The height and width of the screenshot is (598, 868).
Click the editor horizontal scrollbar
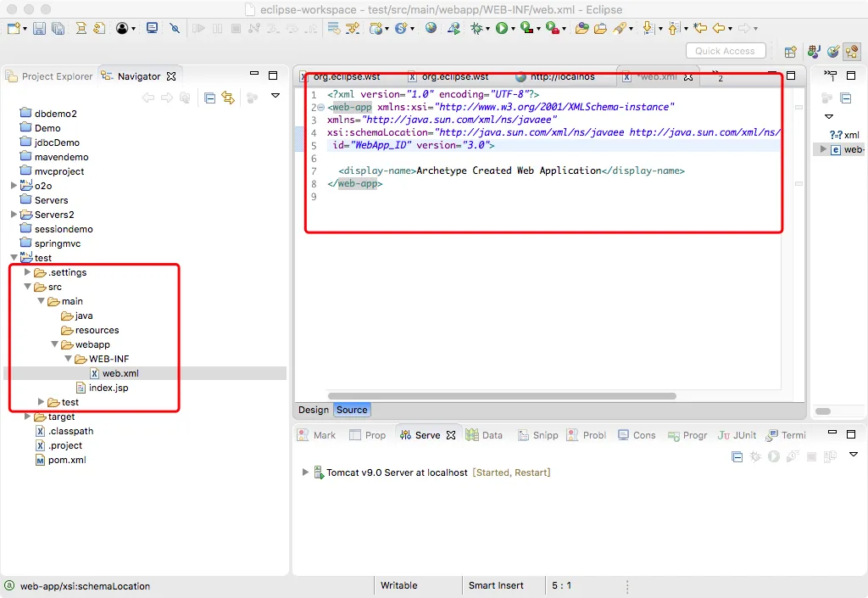(x=502, y=396)
